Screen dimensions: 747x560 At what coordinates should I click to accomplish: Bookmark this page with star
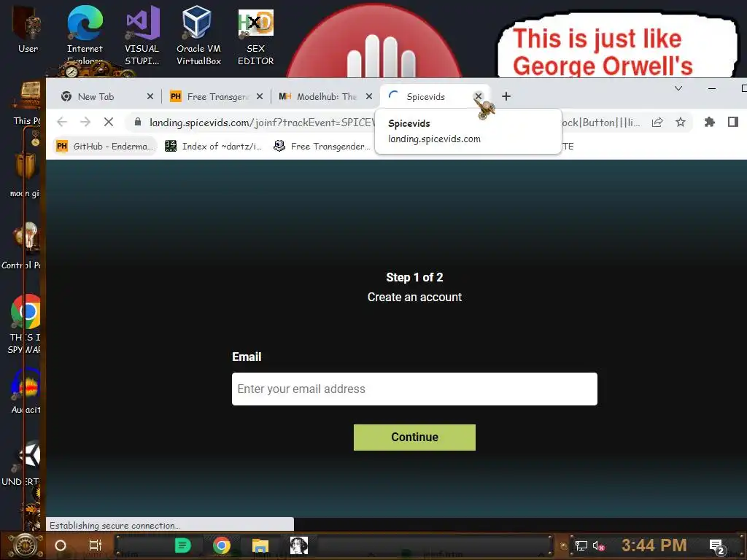(681, 122)
